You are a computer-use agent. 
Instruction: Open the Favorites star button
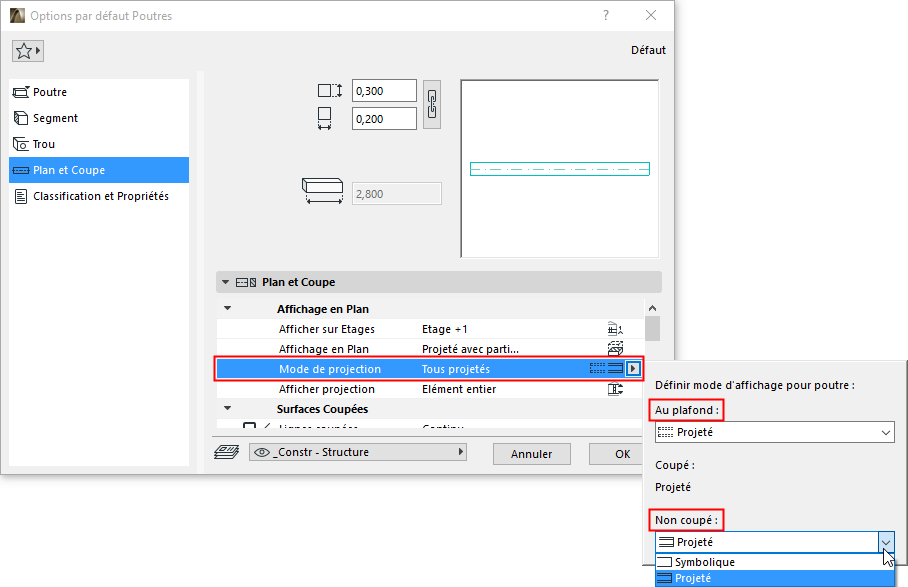tap(28, 51)
